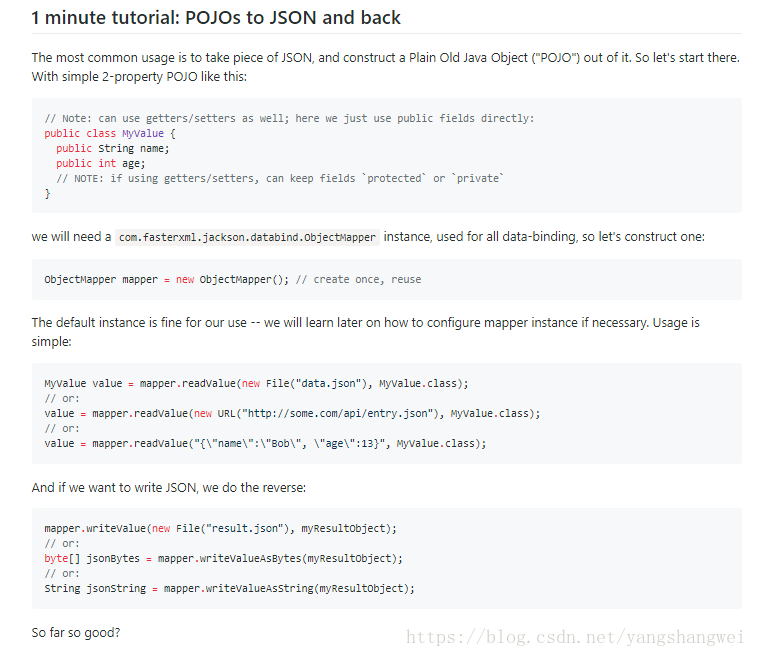Screen dimensions: 757x657
Task: Click the line 'byte[] jsonBytes = mapper.writeValueAsBytes'
Action: (224, 558)
